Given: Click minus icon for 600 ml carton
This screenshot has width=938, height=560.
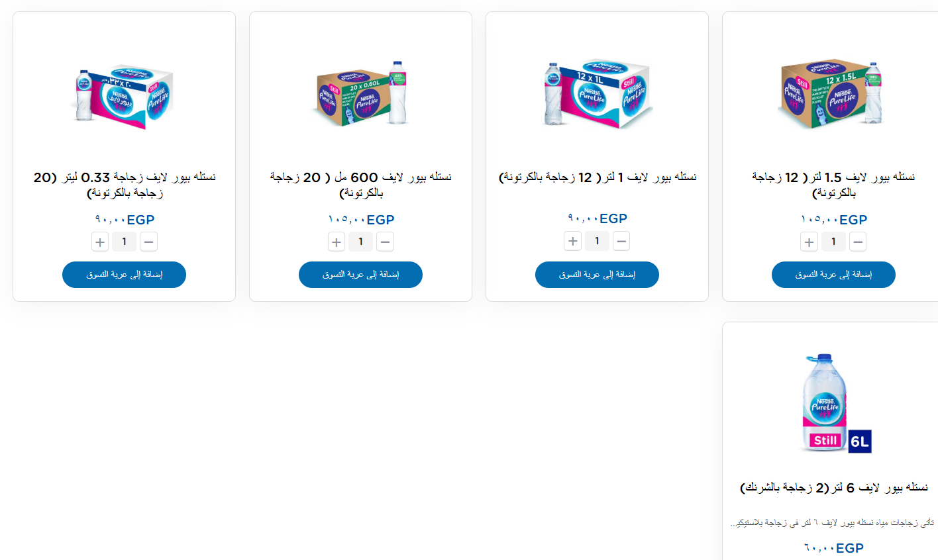Looking at the screenshot, I should pos(385,242).
